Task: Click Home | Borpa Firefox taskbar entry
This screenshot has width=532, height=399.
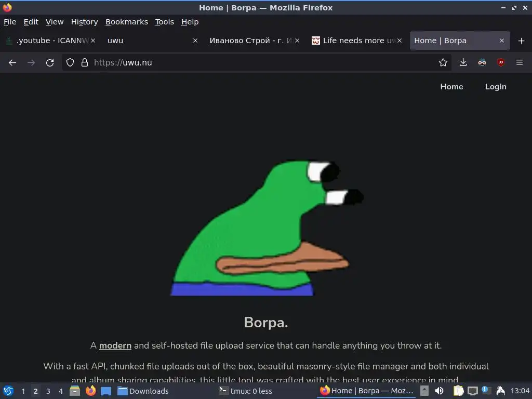Action: (x=367, y=391)
